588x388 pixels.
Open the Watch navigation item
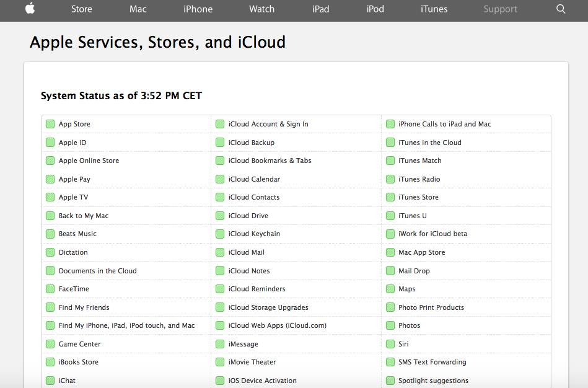261,9
